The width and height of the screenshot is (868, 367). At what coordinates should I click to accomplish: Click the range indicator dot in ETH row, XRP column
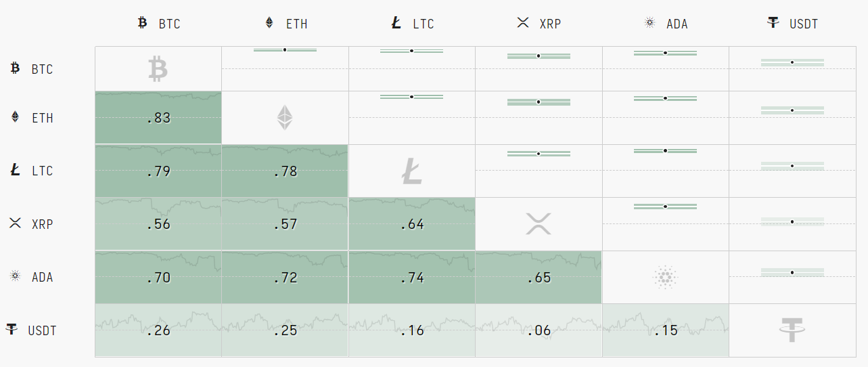pos(539,102)
